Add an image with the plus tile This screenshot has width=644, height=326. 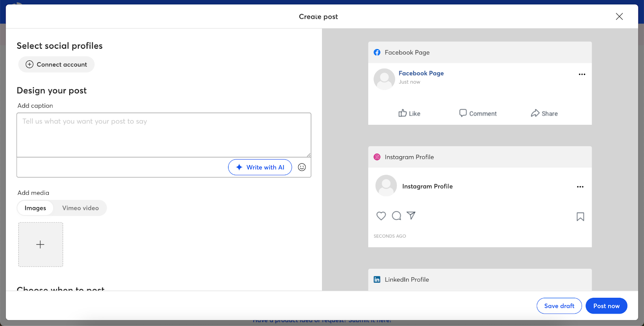click(x=41, y=245)
